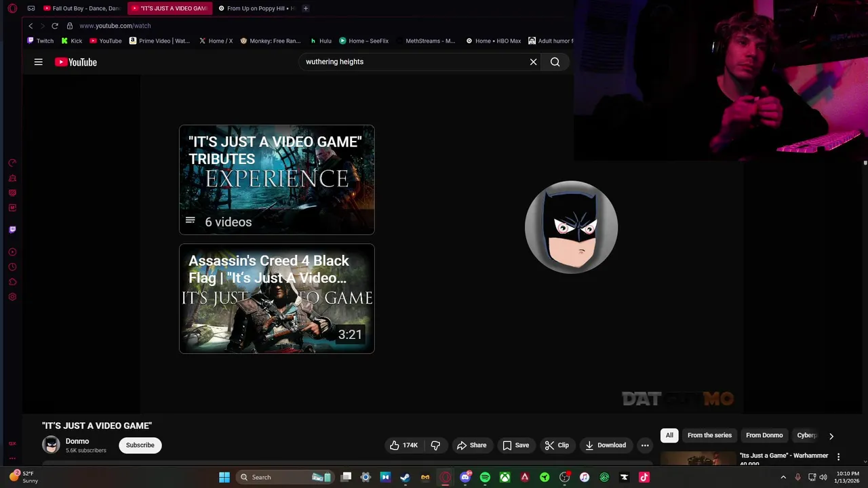Open Opera workspaces tab-islands icon
Screen dimensions: 868x488
click(31, 8)
